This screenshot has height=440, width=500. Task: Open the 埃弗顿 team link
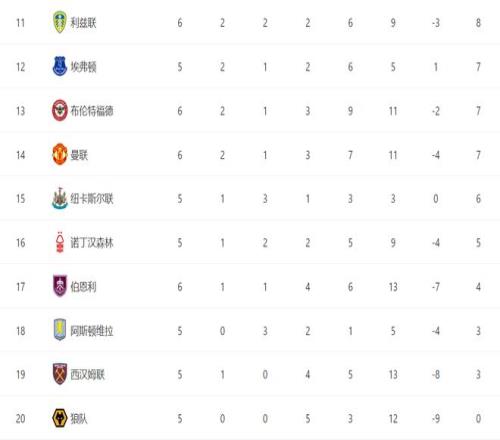83,67
